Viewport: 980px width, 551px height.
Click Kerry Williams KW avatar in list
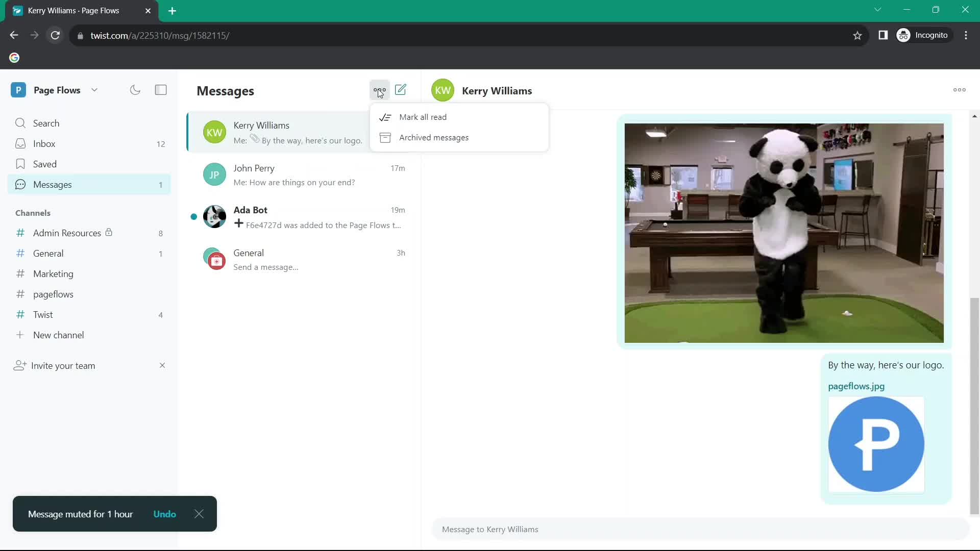point(214,132)
